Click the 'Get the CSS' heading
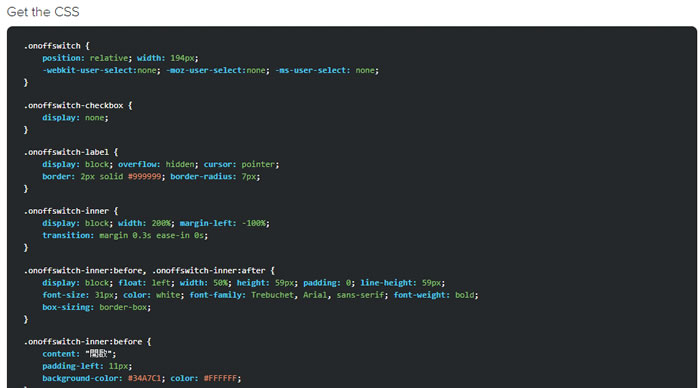Viewport: 700px width, 388px height. point(43,12)
